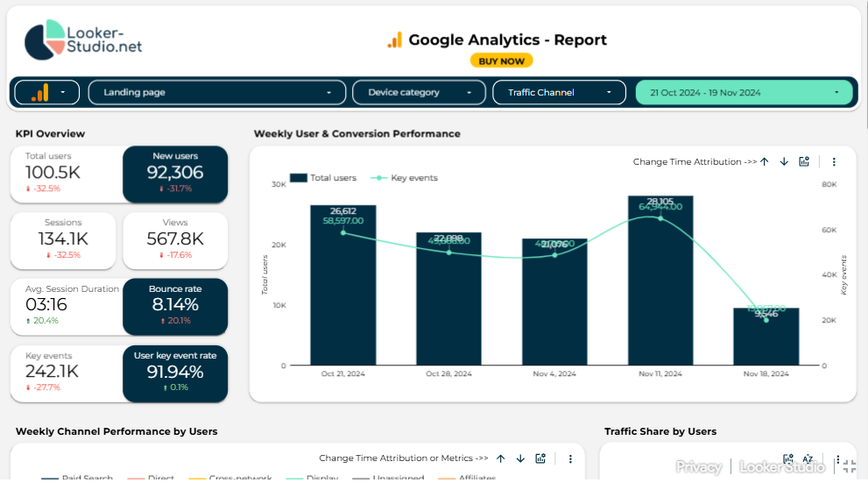Open explore icon on Weekly User & Conversion chart
This screenshot has height=483, width=868.
click(x=804, y=162)
